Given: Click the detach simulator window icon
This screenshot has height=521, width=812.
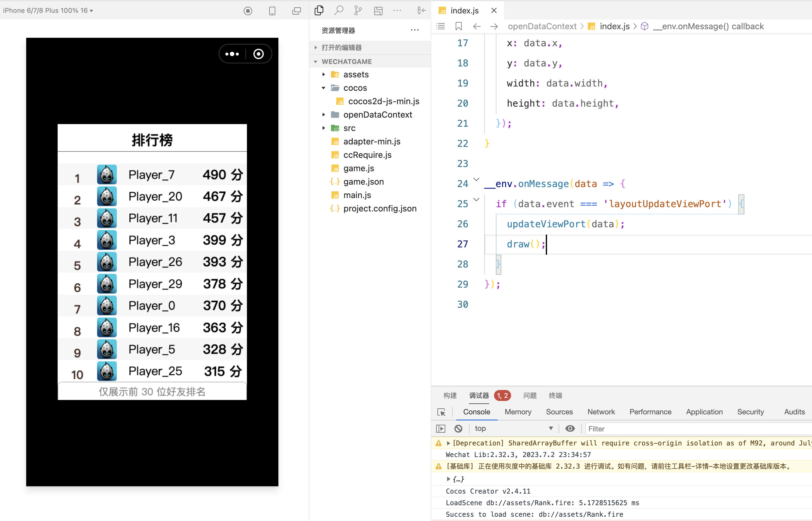Looking at the screenshot, I should pyautogui.click(x=297, y=11).
